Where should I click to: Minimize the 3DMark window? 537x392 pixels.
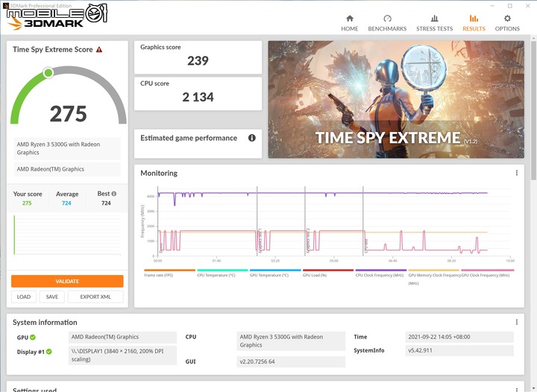[492, 6]
